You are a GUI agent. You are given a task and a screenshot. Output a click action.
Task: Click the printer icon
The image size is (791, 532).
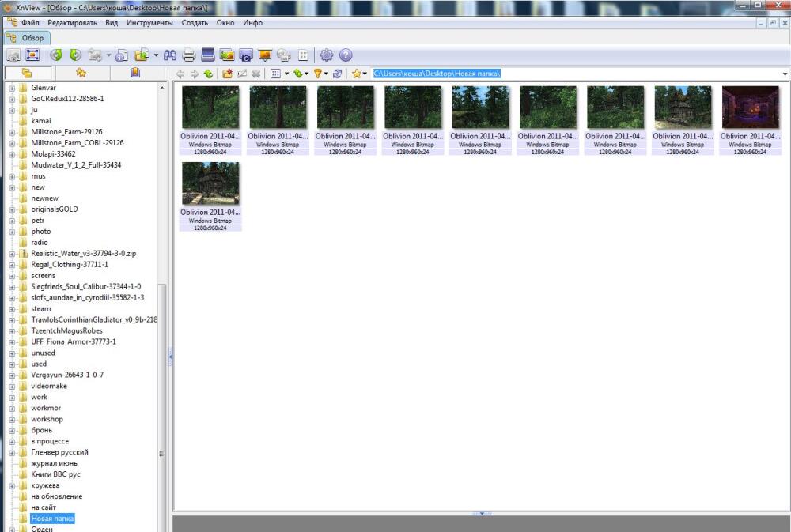pos(189,55)
